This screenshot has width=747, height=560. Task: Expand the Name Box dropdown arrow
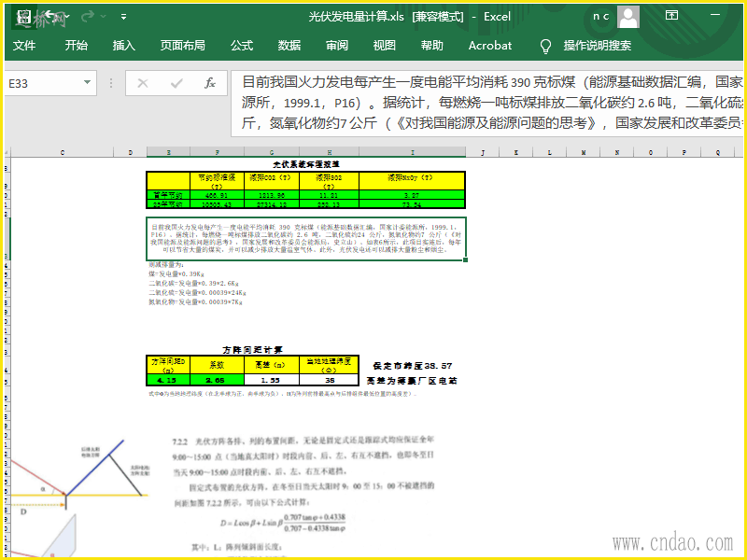pyautogui.click(x=87, y=82)
